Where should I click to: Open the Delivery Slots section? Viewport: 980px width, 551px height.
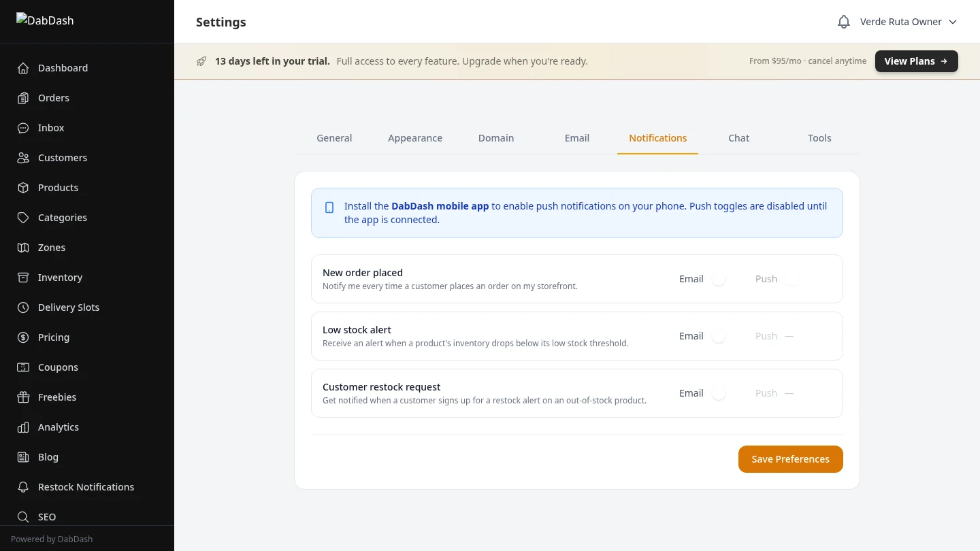(x=68, y=307)
